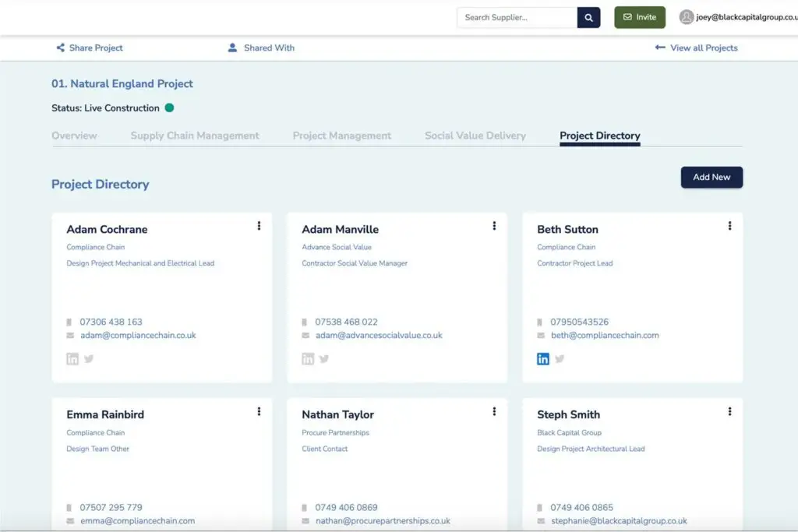Click the green Invite button
The image size is (798, 532).
coord(640,17)
